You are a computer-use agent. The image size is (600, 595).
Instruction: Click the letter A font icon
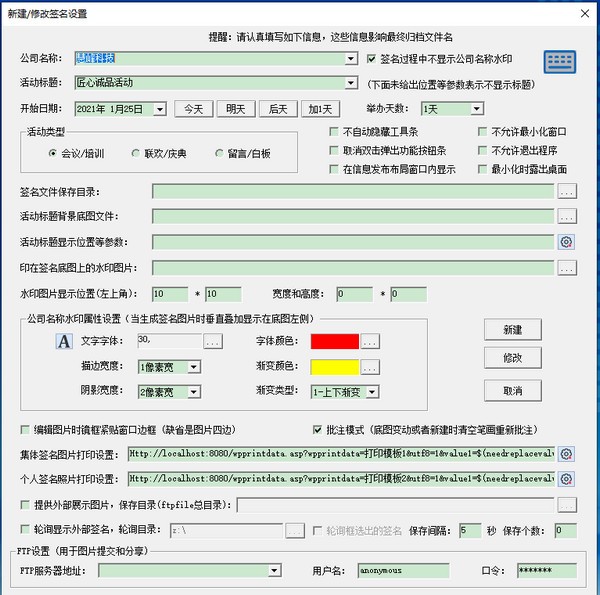point(64,342)
